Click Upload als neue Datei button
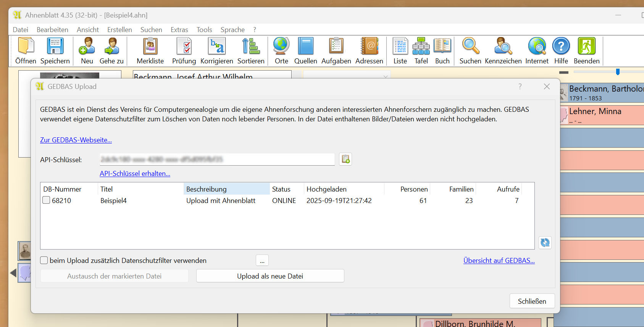 tap(270, 276)
